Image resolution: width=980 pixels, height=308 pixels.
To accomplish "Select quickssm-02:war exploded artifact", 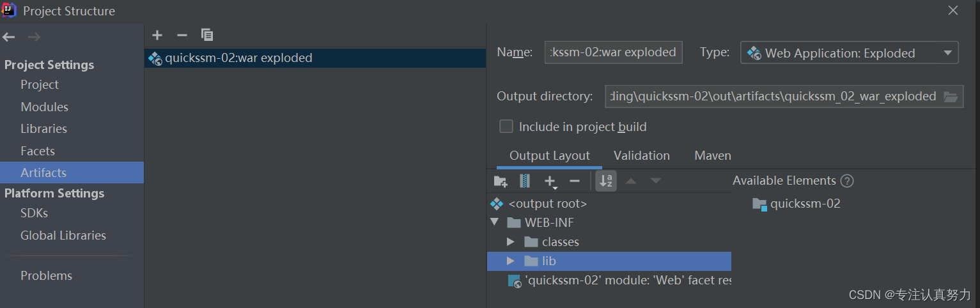I will (315, 58).
